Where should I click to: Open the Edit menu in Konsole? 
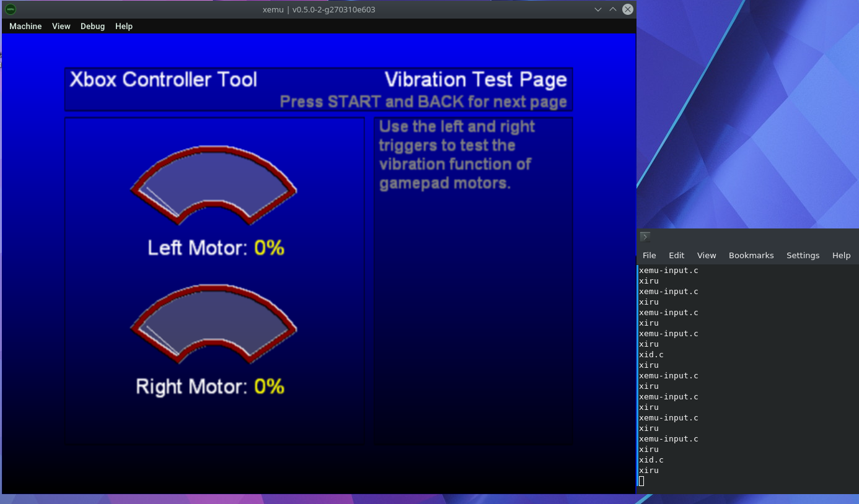pyautogui.click(x=676, y=255)
